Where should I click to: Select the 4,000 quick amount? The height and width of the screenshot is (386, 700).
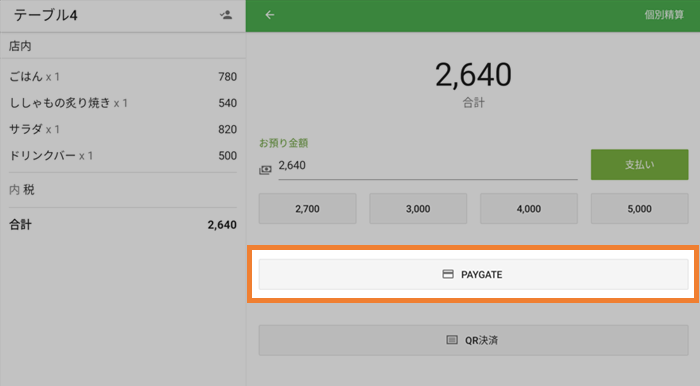point(529,208)
